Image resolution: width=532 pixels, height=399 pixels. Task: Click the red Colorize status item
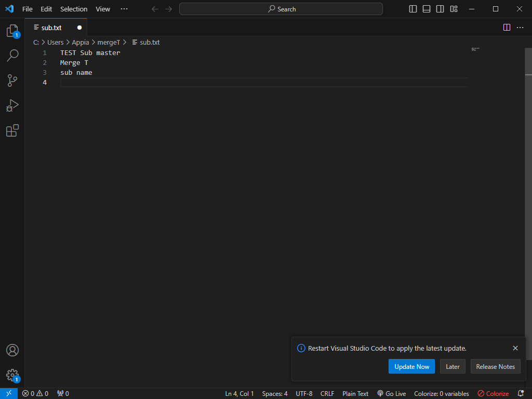(x=493, y=394)
